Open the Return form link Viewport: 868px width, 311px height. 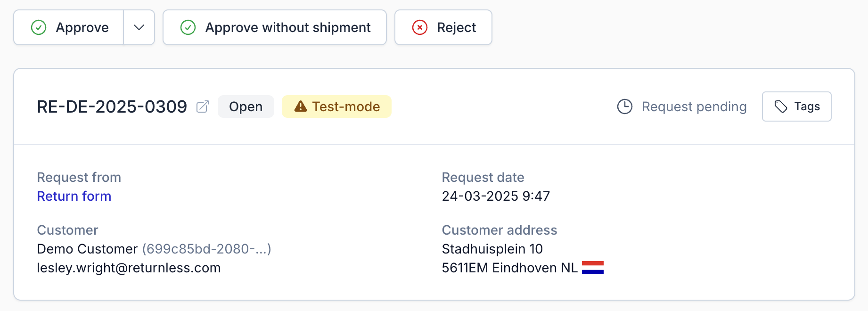pos(74,196)
